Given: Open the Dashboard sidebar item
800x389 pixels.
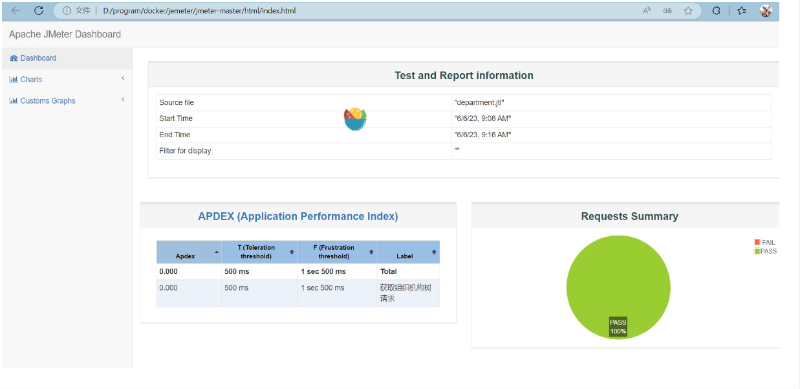Looking at the screenshot, I should [x=67, y=58].
